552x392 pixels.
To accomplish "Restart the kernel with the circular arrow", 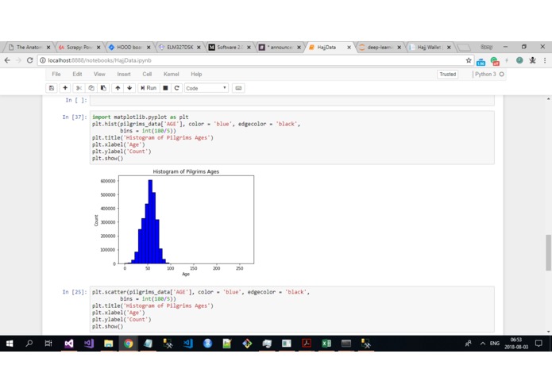I will pos(177,88).
